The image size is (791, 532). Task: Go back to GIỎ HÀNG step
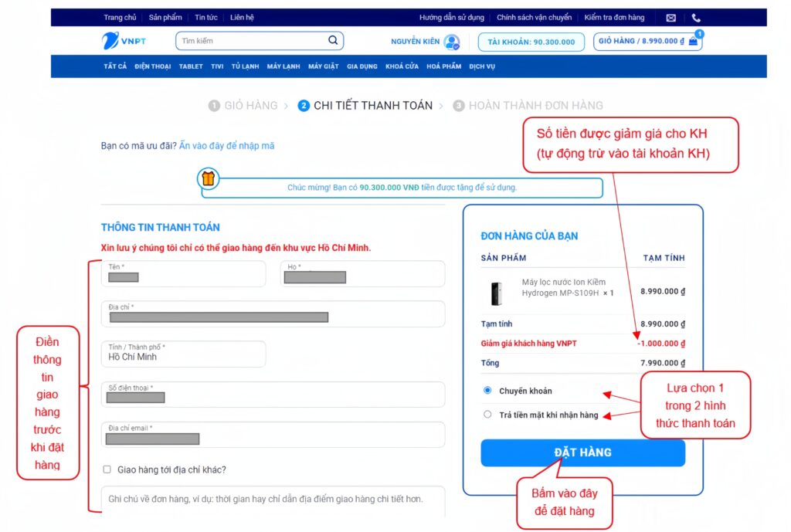(x=250, y=106)
